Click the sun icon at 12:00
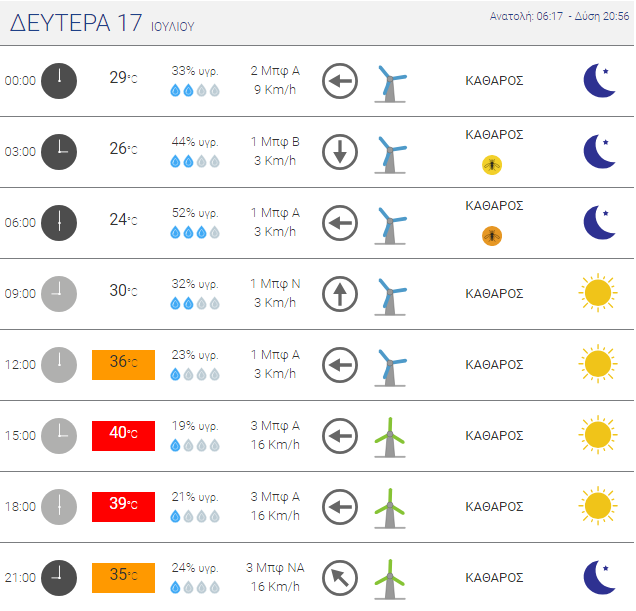Viewport: 636px width, 611px height. pyautogui.click(x=598, y=364)
